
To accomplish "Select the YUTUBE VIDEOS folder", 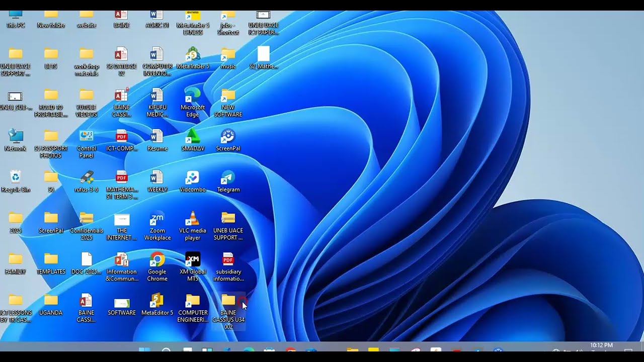I will pos(87,103).
